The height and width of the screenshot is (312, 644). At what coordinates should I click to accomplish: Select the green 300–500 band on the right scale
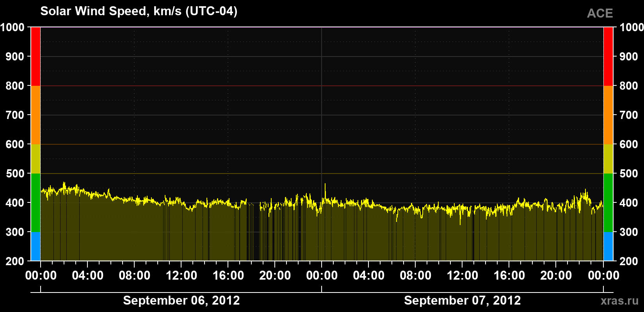point(608,203)
